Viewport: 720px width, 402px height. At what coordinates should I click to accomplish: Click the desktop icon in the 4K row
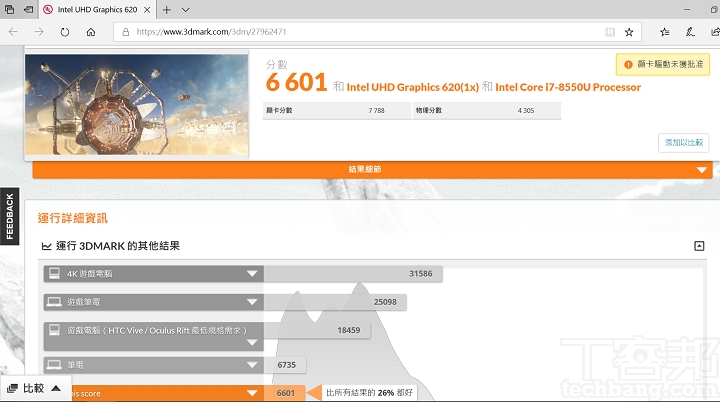coord(54,274)
